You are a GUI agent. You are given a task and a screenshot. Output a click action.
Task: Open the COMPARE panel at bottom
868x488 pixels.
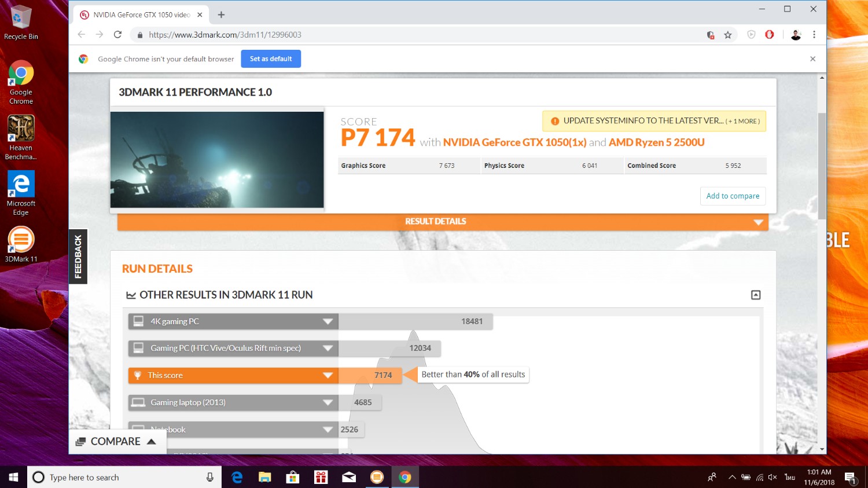click(117, 442)
